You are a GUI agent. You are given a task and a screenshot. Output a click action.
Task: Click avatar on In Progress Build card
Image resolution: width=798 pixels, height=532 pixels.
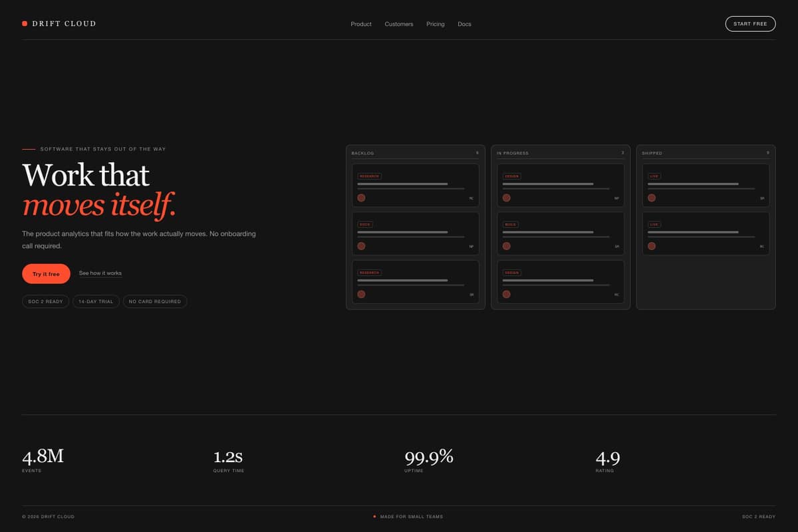click(506, 246)
